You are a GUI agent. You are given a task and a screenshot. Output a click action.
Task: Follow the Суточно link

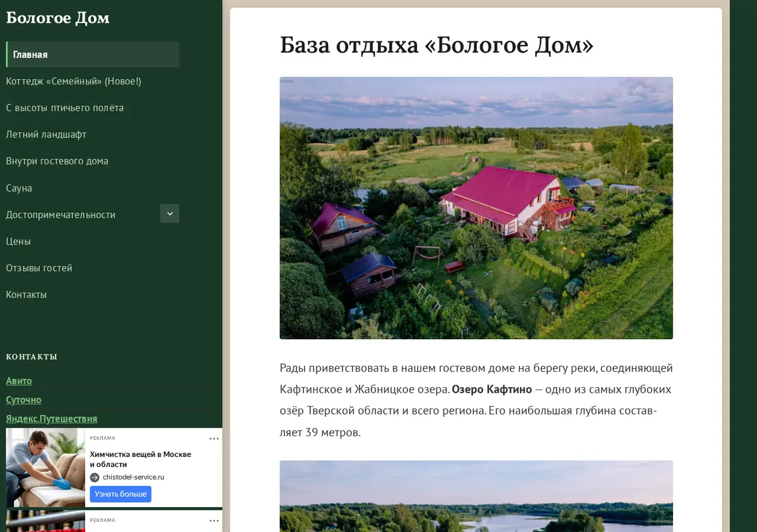pyautogui.click(x=24, y=400)
